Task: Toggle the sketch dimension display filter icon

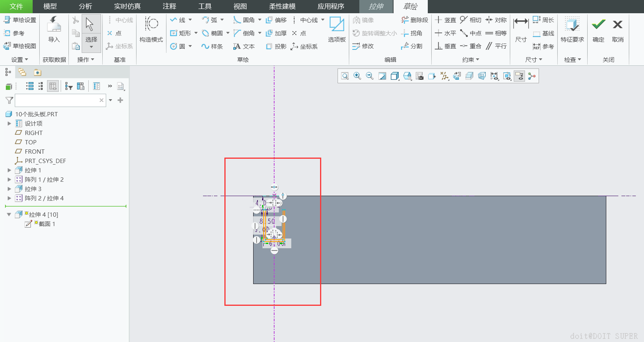Action: click(x=494, y=76)
